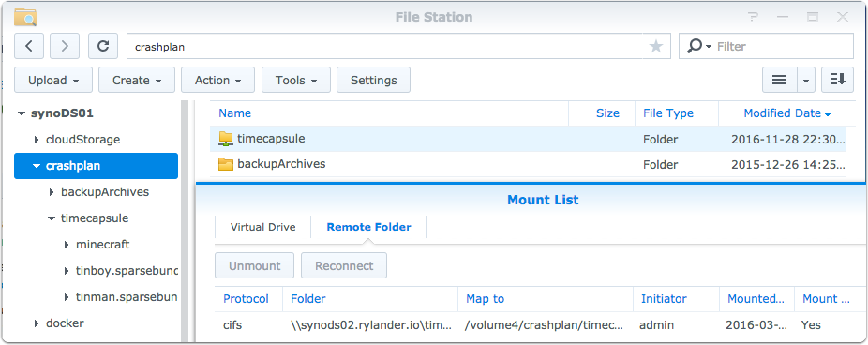The height and width of the screenshot is (345, 868).
Task: Expand the minecraft tree node
Action: coord(67,245)
